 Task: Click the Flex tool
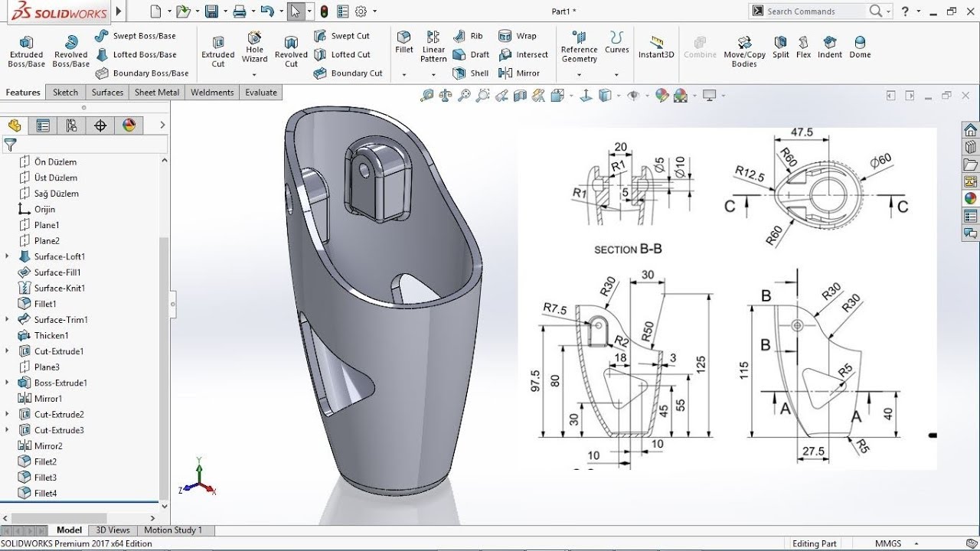point(804,47)
